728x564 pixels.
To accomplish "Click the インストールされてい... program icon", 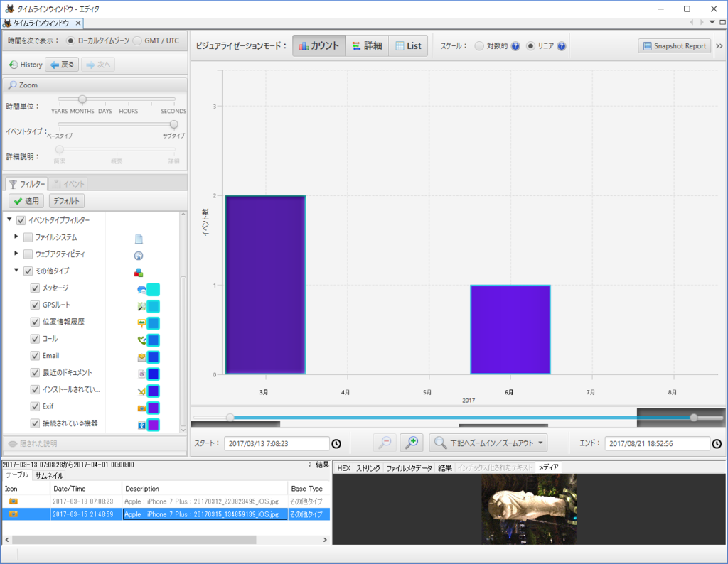I will [x=141, y=391].
